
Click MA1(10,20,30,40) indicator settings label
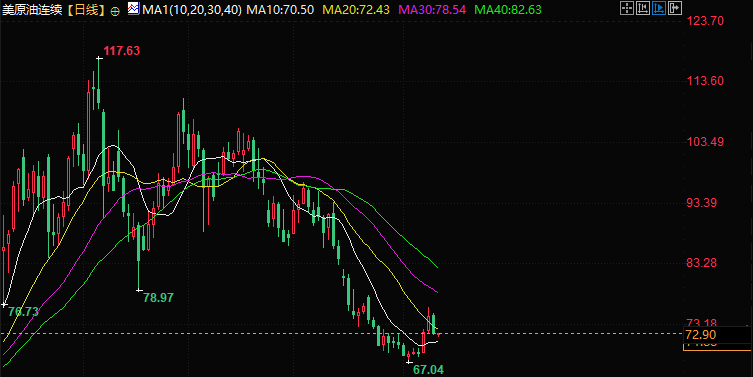(192, 10)
